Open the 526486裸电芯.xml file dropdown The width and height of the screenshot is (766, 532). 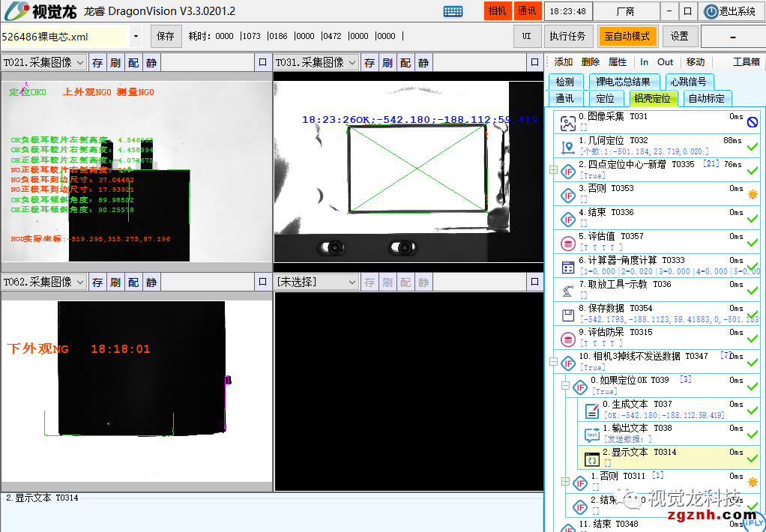(x=136, y=36)
